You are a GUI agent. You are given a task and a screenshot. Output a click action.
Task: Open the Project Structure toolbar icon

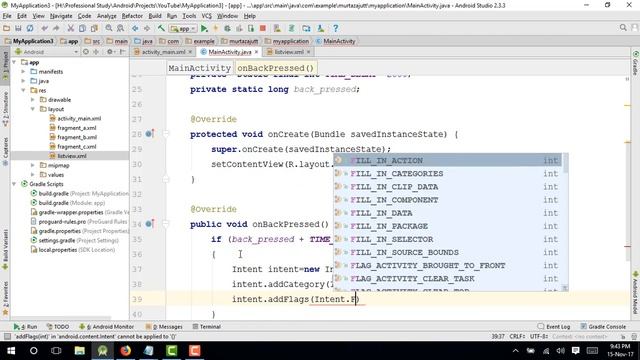coord(306,29)
